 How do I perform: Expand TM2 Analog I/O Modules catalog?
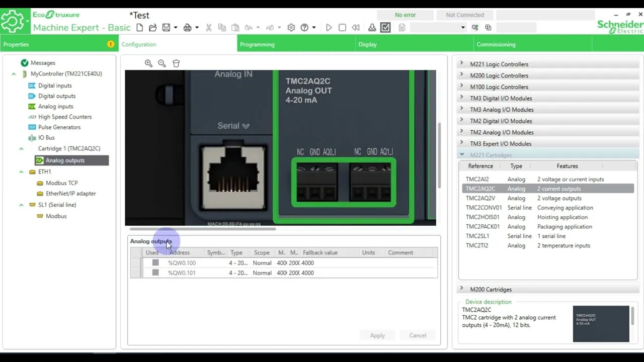[461, 132]
